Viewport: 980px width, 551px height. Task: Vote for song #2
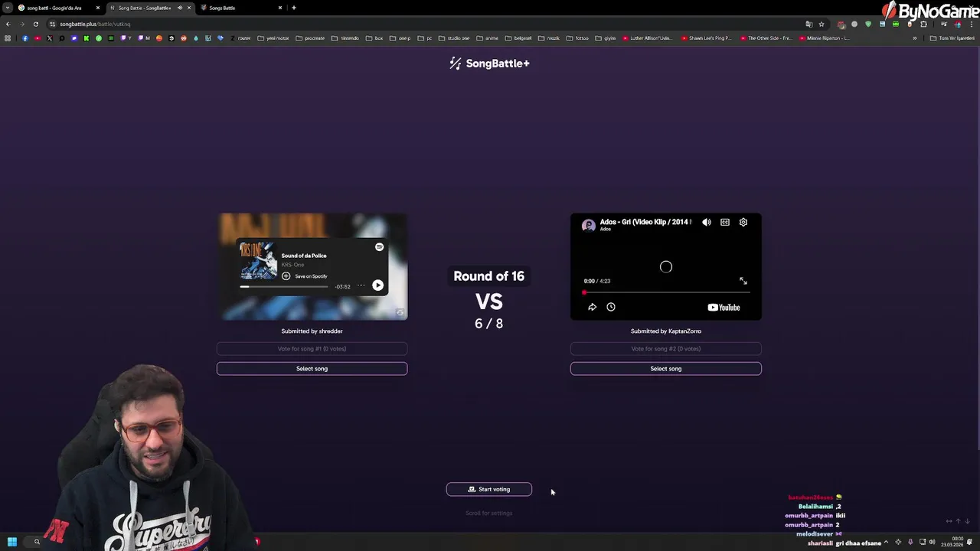coord(666,349)
